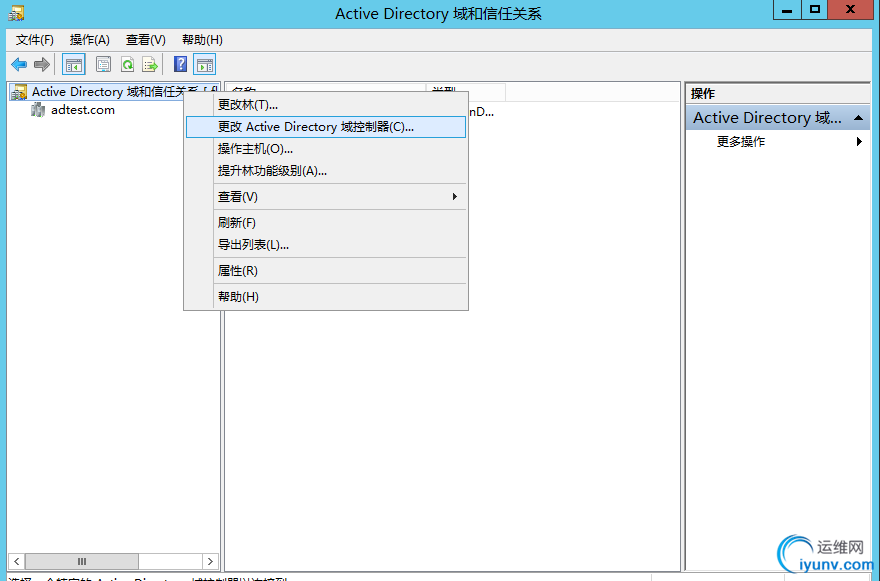Toggle the show/hide action pane icon
This screenshot has width=880, height=581.
205,65
